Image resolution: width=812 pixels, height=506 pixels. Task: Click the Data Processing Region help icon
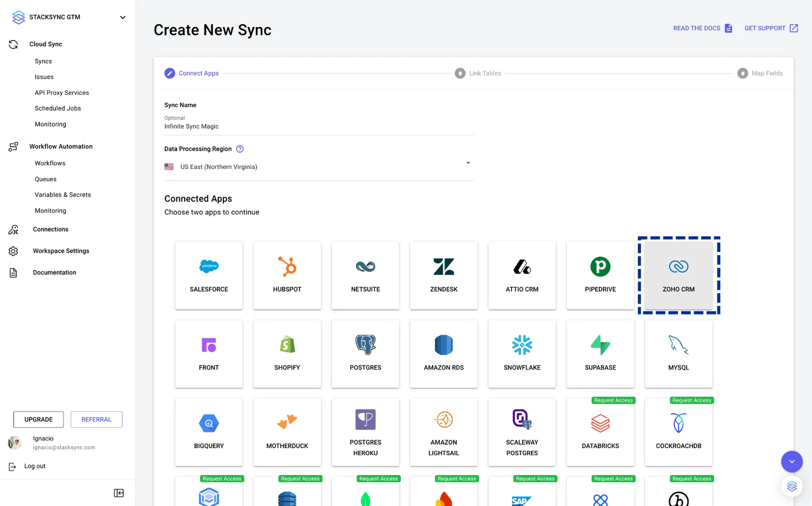240,149
